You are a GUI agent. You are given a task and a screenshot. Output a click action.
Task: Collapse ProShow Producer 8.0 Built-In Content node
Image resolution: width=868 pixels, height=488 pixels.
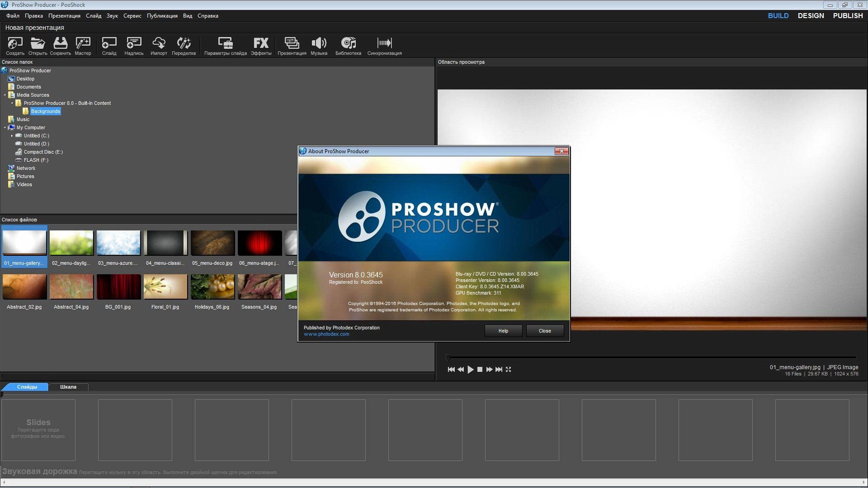coord(12,103)
